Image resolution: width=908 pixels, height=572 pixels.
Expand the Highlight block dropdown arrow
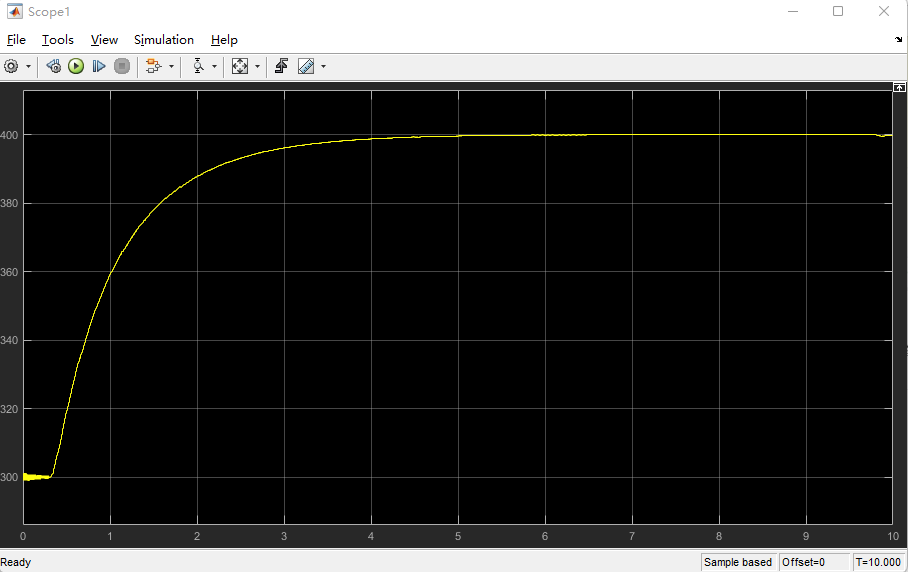tap(171, 67)
